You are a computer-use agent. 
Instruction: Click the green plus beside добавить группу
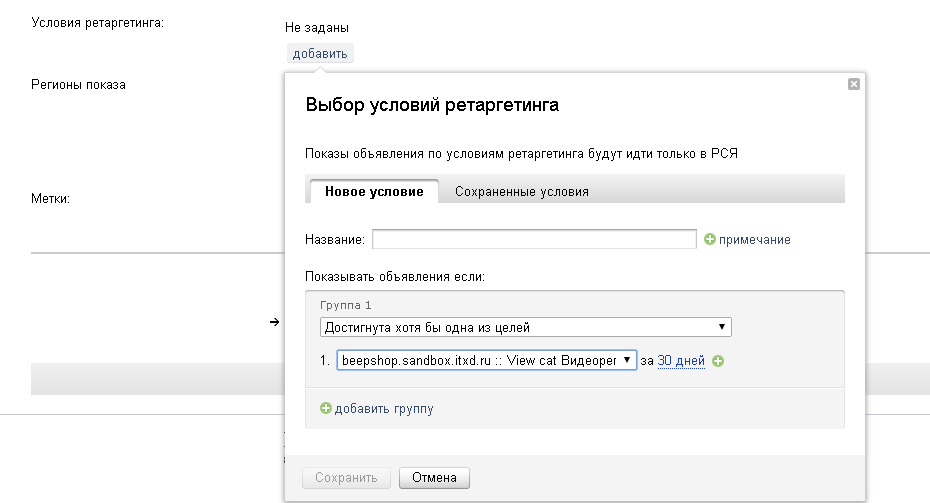click(x=325, y=408)
